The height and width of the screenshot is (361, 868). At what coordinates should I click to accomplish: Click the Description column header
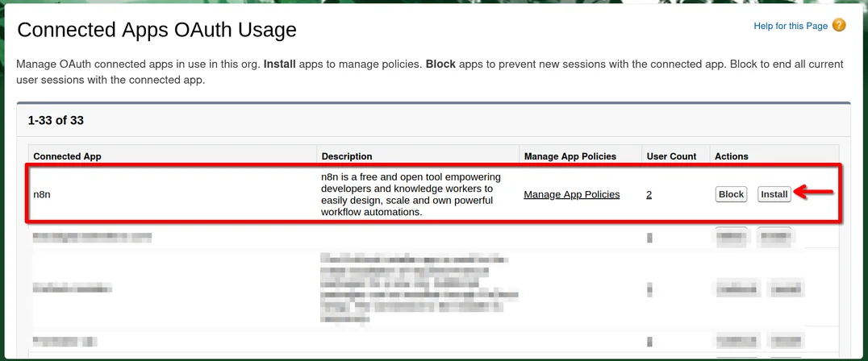click(347, 156)
